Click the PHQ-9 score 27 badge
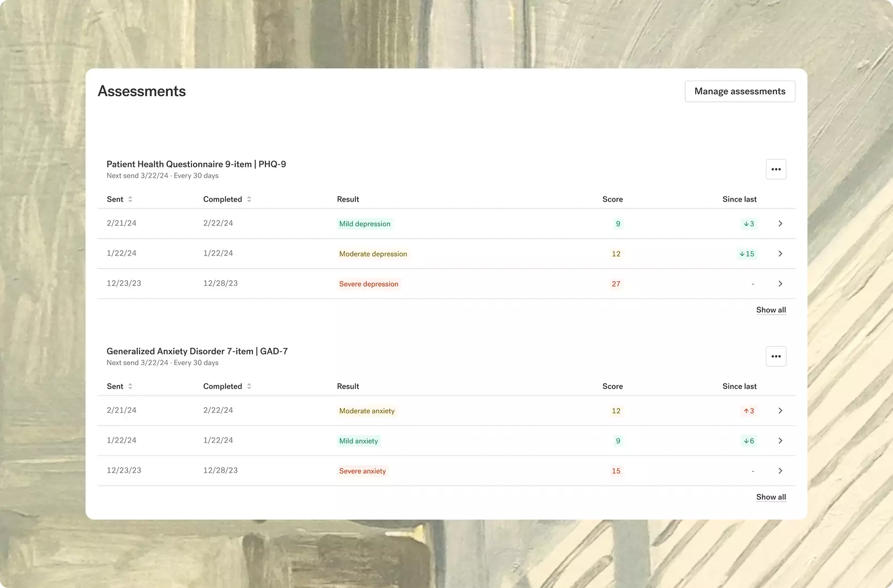The width and height of the screenshot is (893, 588). (x=616, y=284)
